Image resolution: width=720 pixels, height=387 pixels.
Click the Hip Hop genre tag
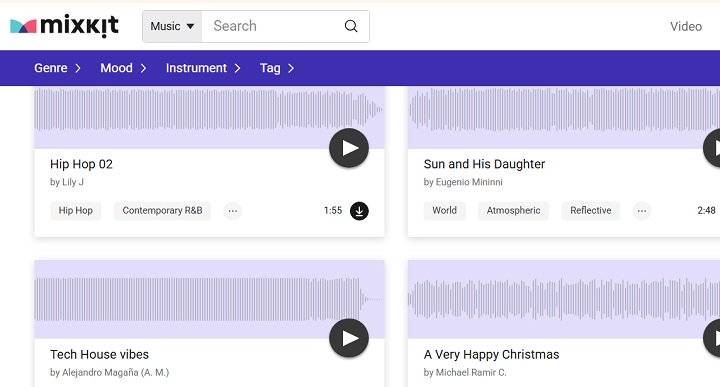pyautogui.click(x=75, y=210)
